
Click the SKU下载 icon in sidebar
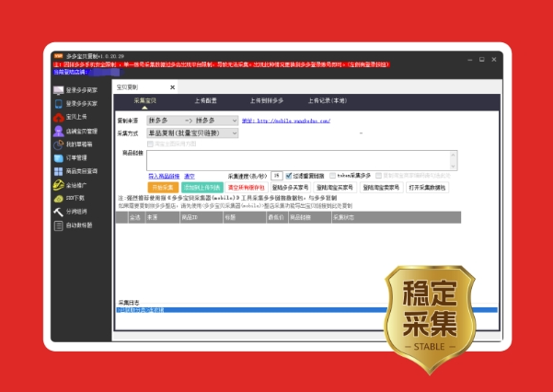coord(58,199)
